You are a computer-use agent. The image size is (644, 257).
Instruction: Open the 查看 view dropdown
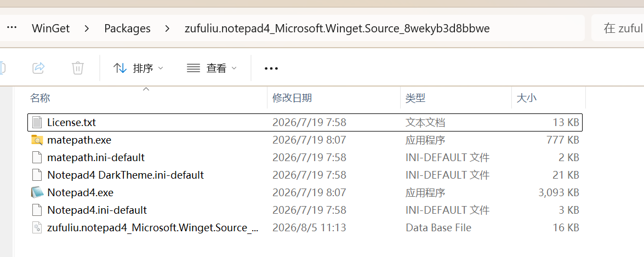coord(212,68)
